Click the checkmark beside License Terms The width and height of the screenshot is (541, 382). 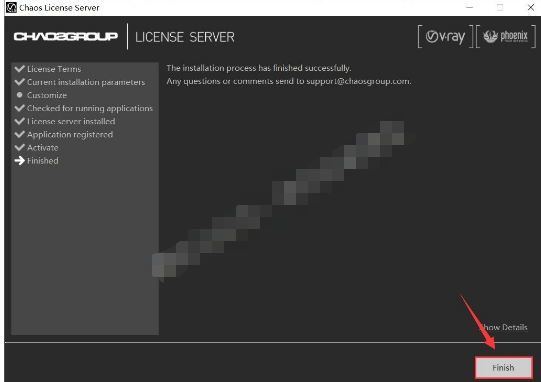[x=20, y=68]
